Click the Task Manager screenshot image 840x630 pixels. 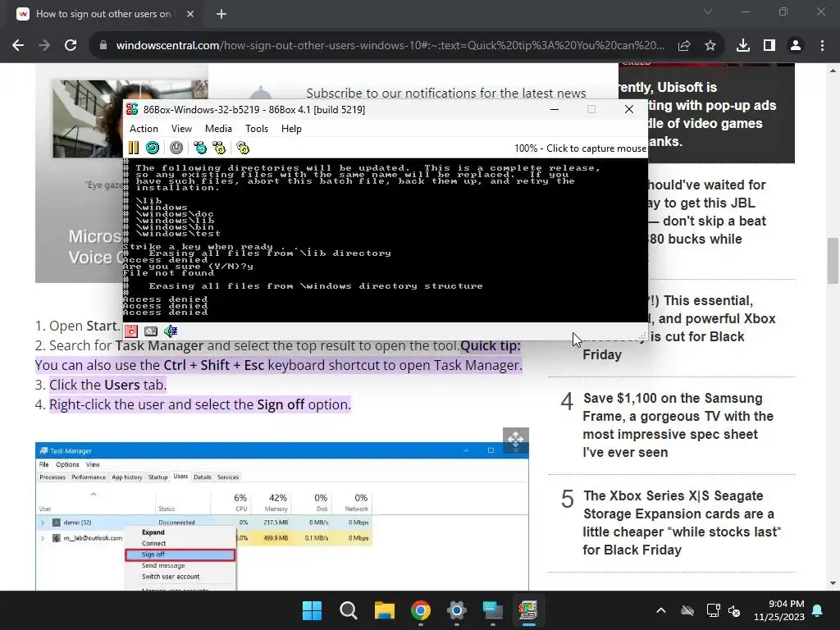click(x=282, y=517)
